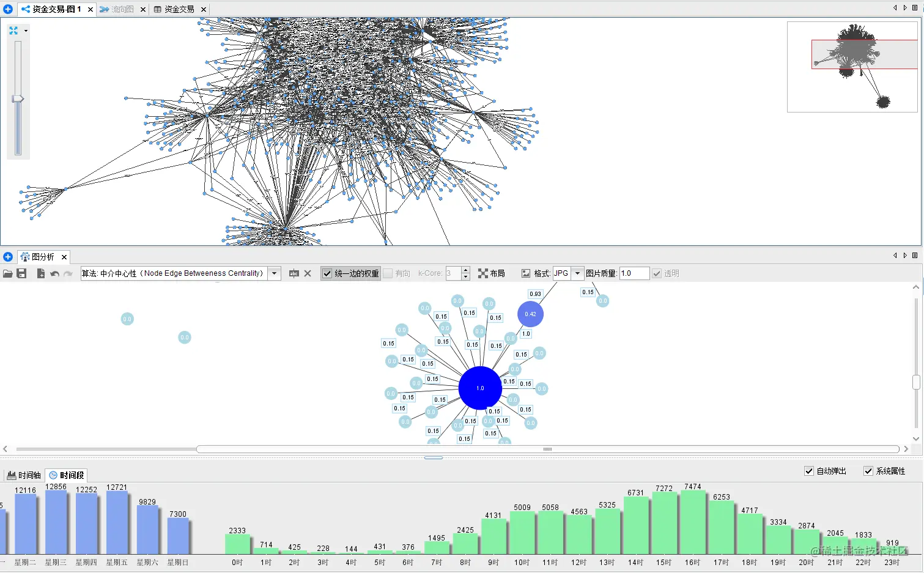Click the 18时 bar labeled 4717
Viewport: 924px width, 573px height.
[750, 534]
